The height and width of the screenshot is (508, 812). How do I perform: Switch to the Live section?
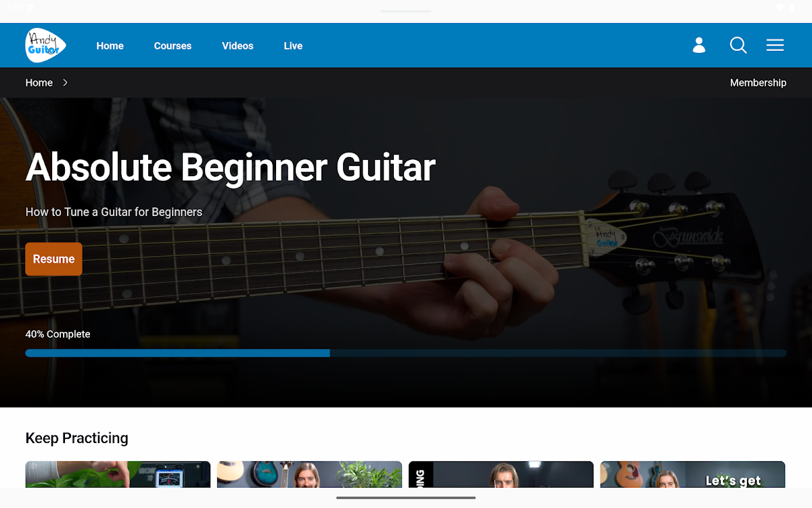(x=293, y=46)
